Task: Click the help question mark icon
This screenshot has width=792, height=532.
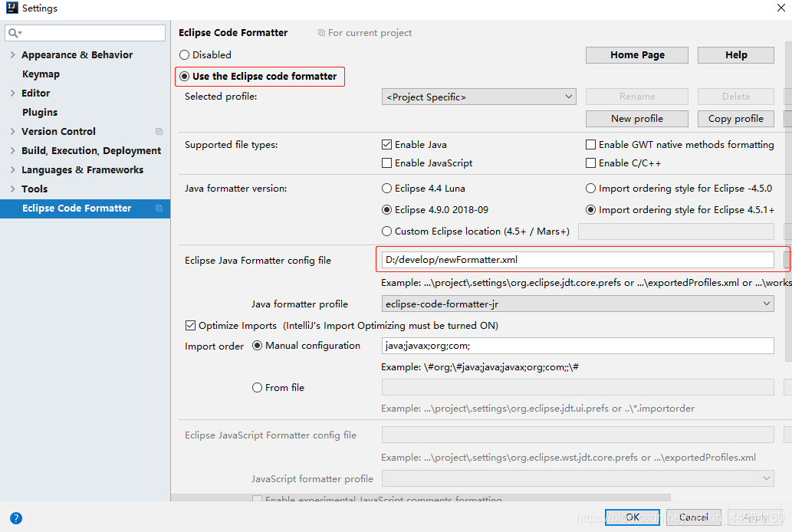Action: 16,518
